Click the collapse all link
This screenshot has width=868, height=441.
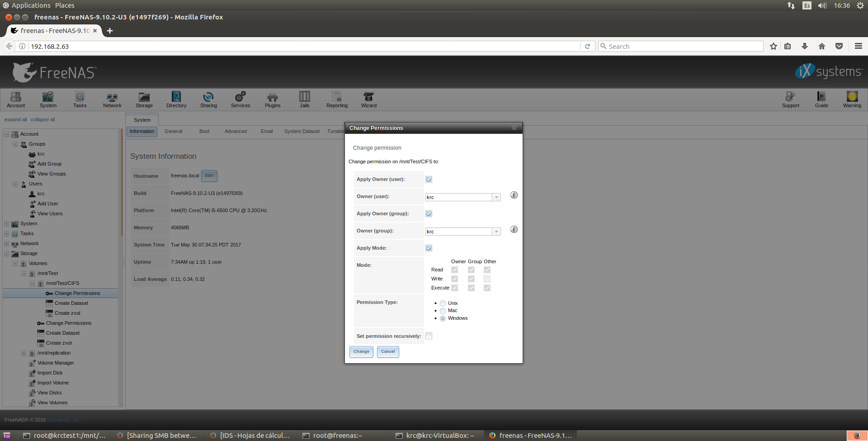[43, 119]
